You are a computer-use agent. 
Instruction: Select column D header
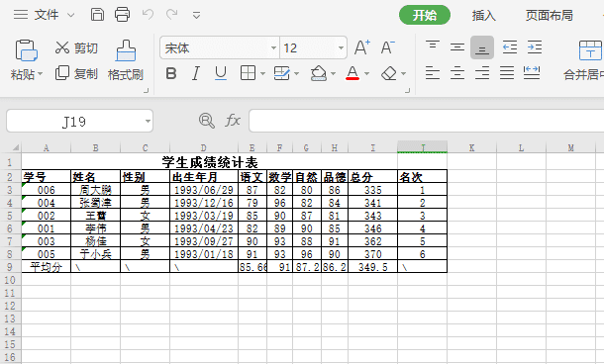coord(204,147)
